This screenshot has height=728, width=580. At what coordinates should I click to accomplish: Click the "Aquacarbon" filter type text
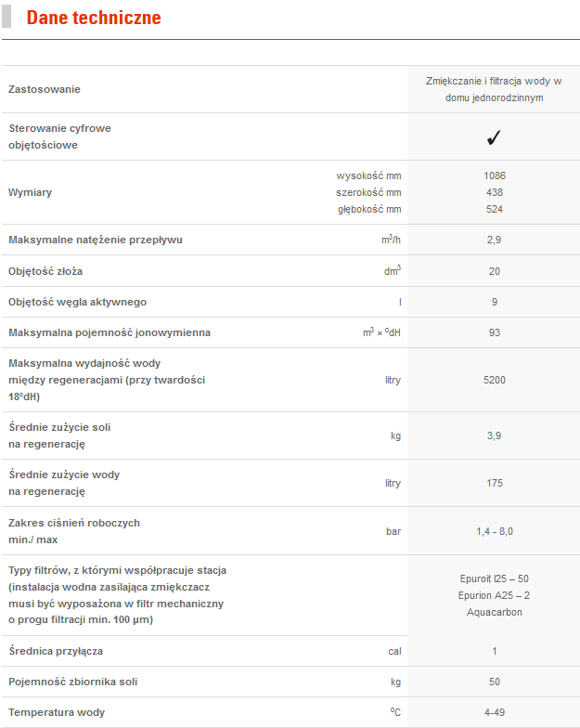[494, 612]
